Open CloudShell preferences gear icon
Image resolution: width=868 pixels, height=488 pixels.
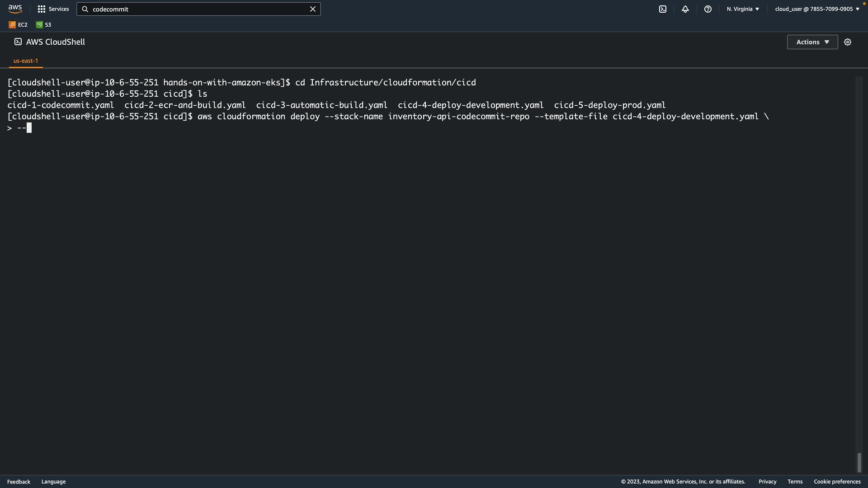848,42
